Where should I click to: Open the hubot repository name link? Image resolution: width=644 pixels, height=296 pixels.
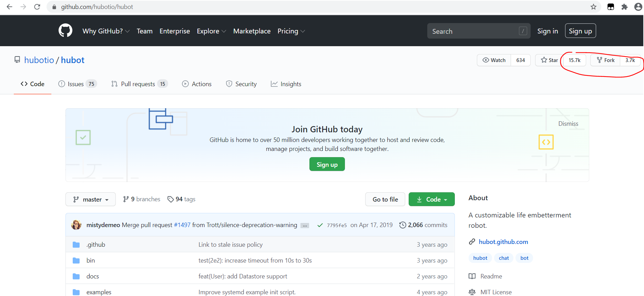point(73,60)
